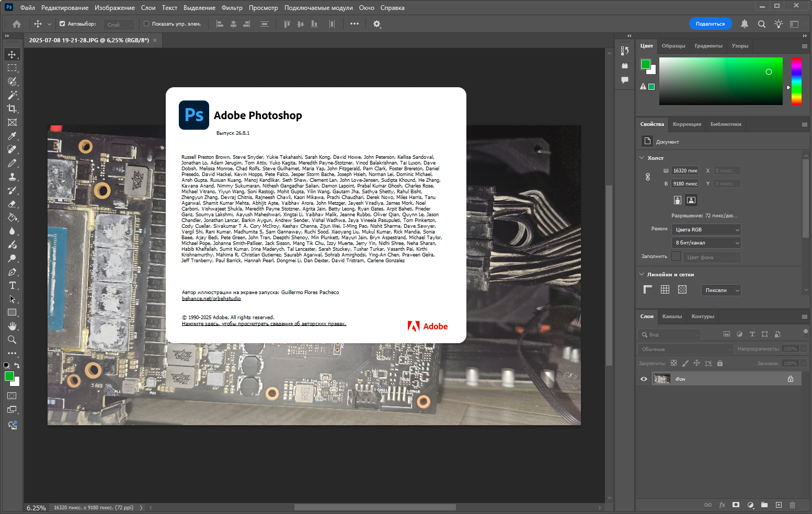Enable Показать упр. элем. checkbox
This screenshot has width=812, height=514.
[x=146, y=24]
